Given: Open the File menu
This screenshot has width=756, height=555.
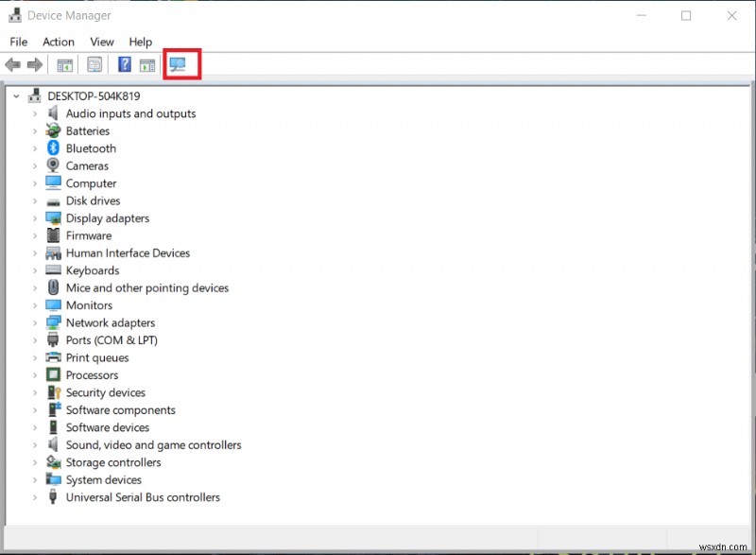Looking at the screenshot, I should tap(18, 42).
